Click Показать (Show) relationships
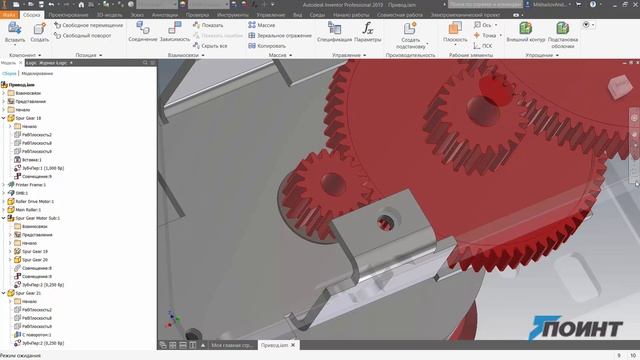This screenshot has height=360, width=640. pos(208,25)
